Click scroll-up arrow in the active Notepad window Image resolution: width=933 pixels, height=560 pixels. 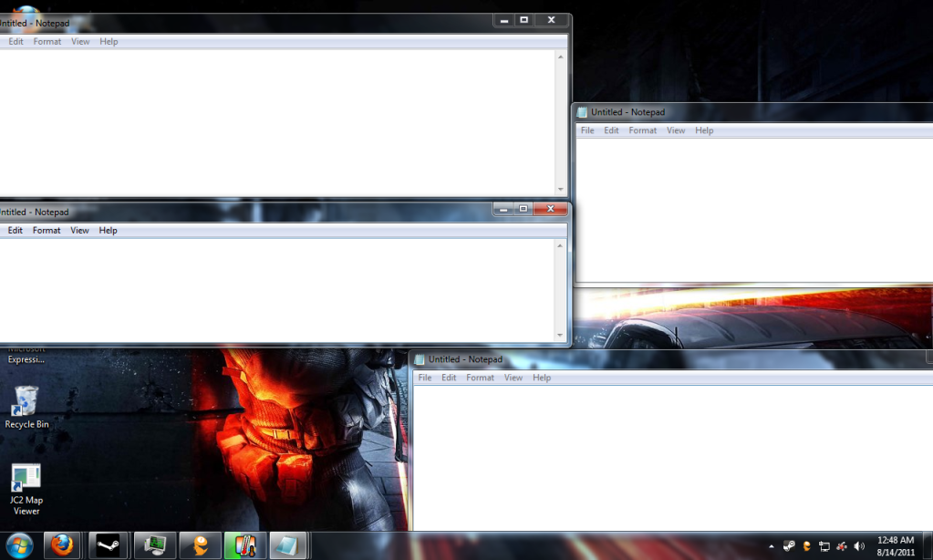click(x=560, y=245)
